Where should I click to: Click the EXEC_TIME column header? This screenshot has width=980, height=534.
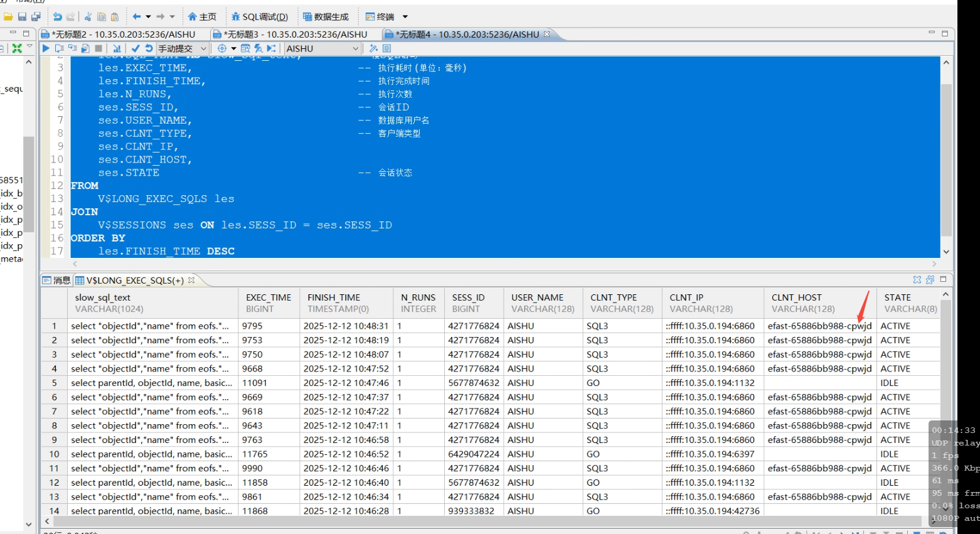pos(269,303)
